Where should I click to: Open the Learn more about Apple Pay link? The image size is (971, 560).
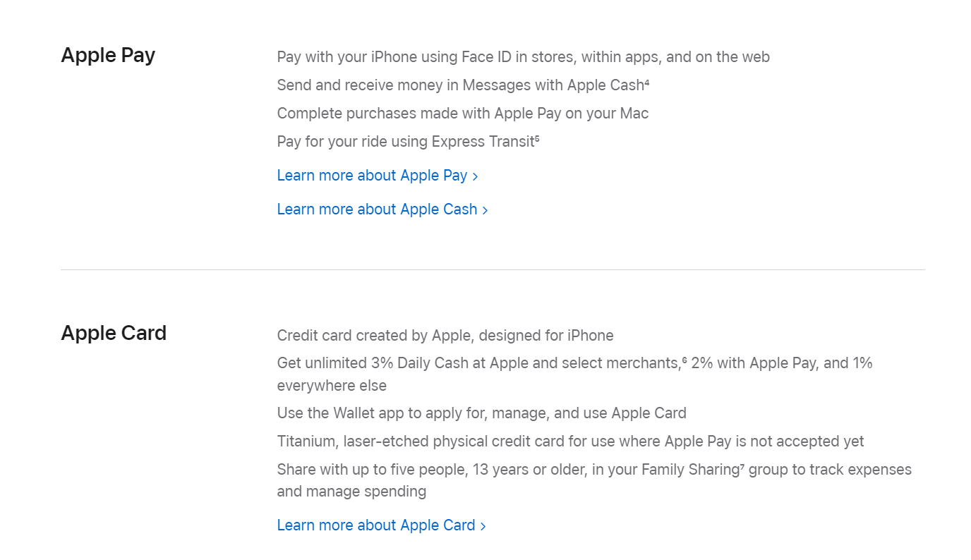pyautogui.click(x=378, y=176)
